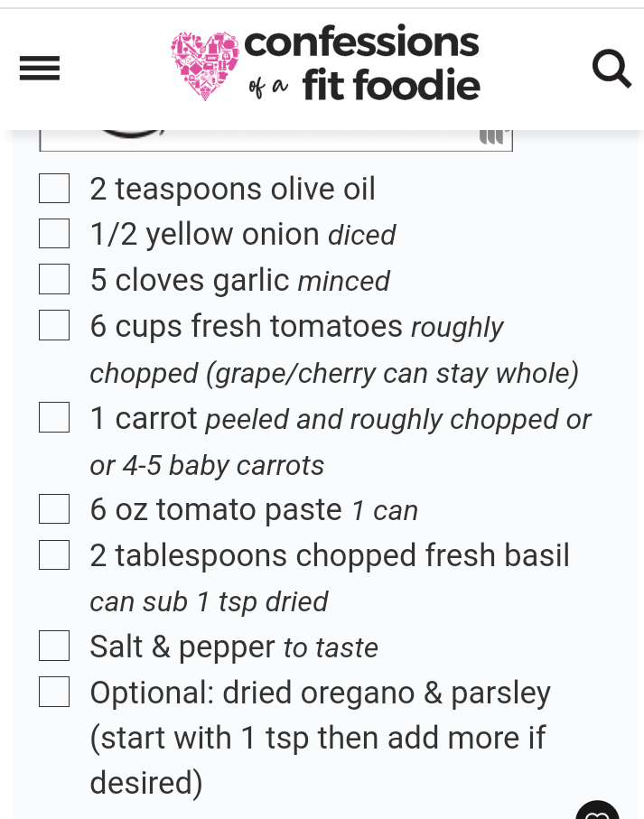Open the site search magnifier
The image size is (644, 819).
pos(611,68)
